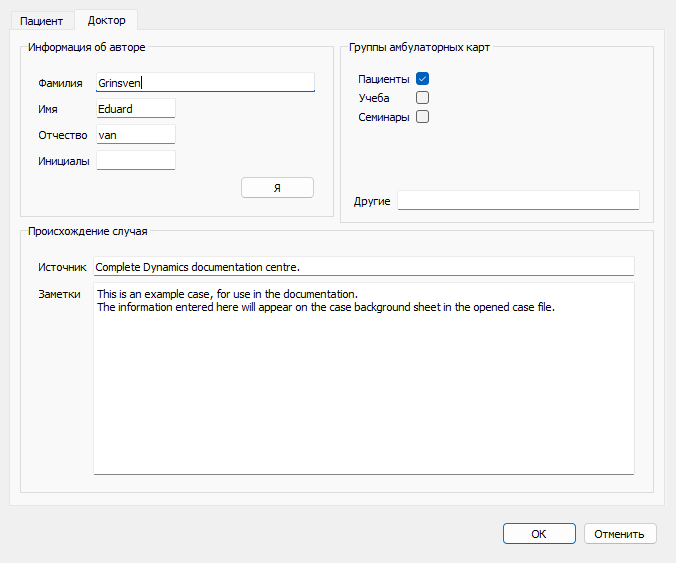This screenshot has height=563, width=676.
Task: Click the Отчество field containing van
Action: (x=136, y=134)
